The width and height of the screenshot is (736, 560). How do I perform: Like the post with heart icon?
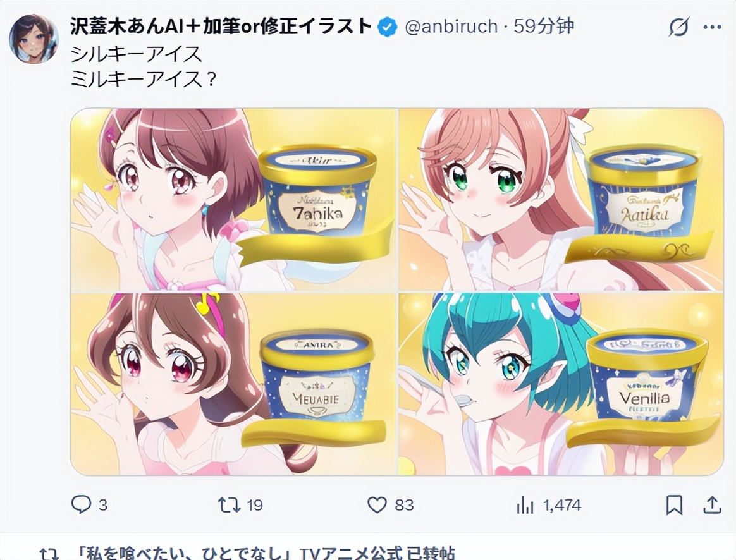coord(376,505)
